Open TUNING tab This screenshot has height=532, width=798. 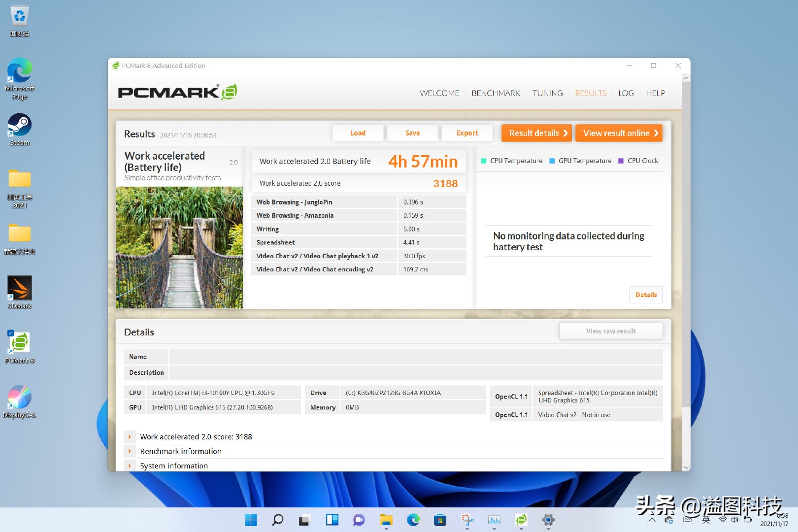(x=547, y=93)
